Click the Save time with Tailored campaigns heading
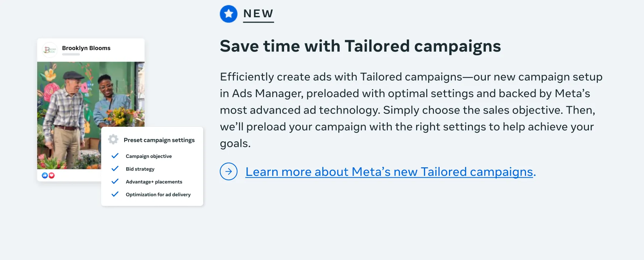The width and height of the screenshot is (644, 260). [360, 46]
